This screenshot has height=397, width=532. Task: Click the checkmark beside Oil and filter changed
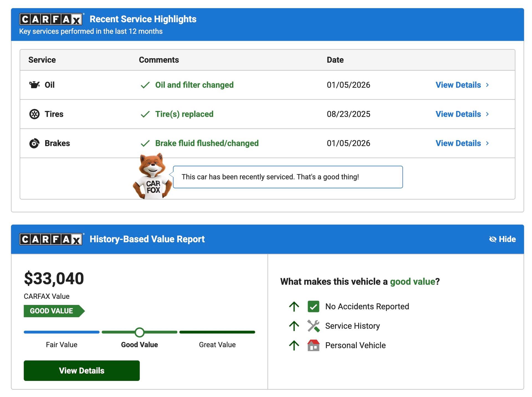(x=145, y=85)
